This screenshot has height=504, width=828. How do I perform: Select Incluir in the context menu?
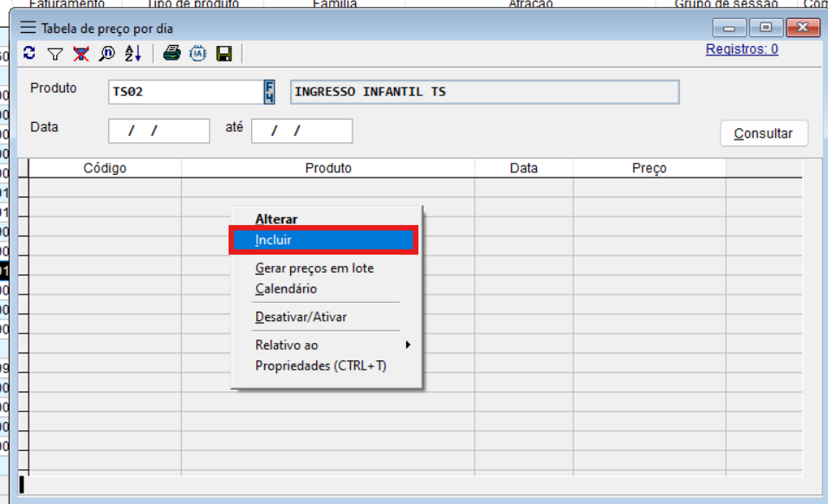[323, 240]
